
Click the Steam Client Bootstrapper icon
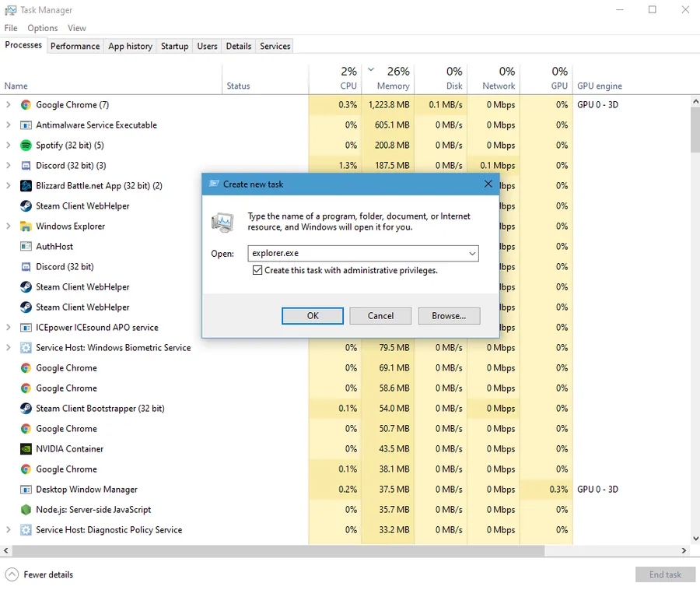[x=26, y=408]
